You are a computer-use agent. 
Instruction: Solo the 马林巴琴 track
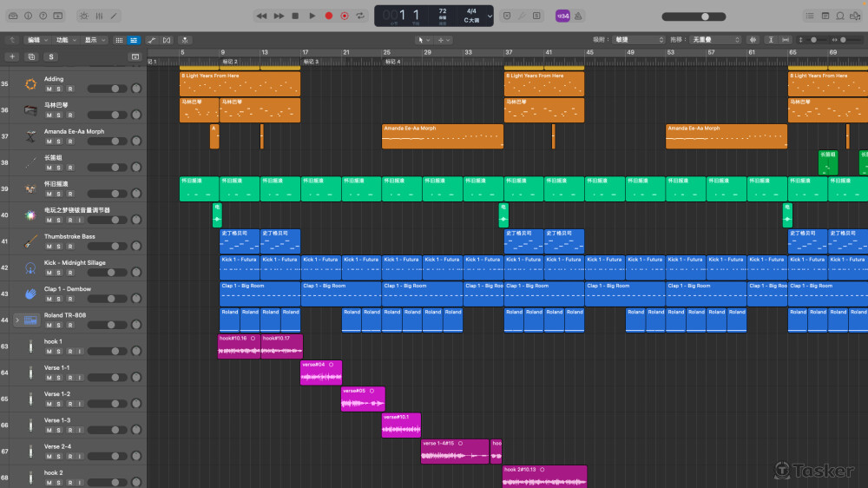59,115
